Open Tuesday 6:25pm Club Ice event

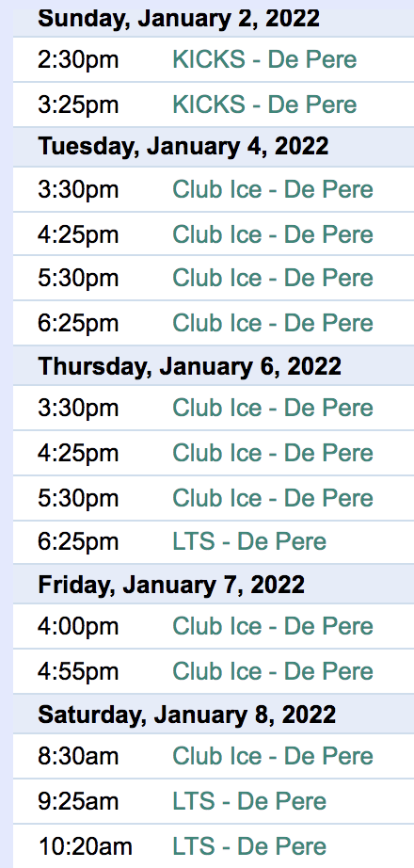[x=273, y=323]
